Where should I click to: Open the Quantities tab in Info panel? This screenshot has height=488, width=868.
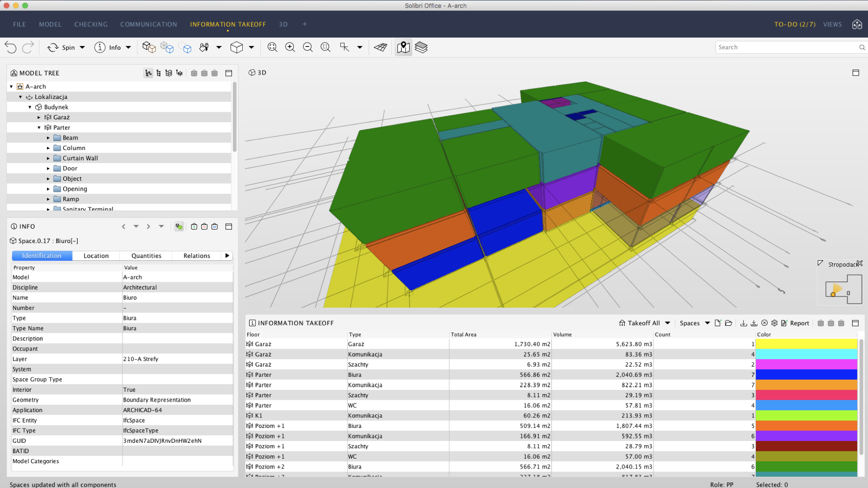coord(146,256)
